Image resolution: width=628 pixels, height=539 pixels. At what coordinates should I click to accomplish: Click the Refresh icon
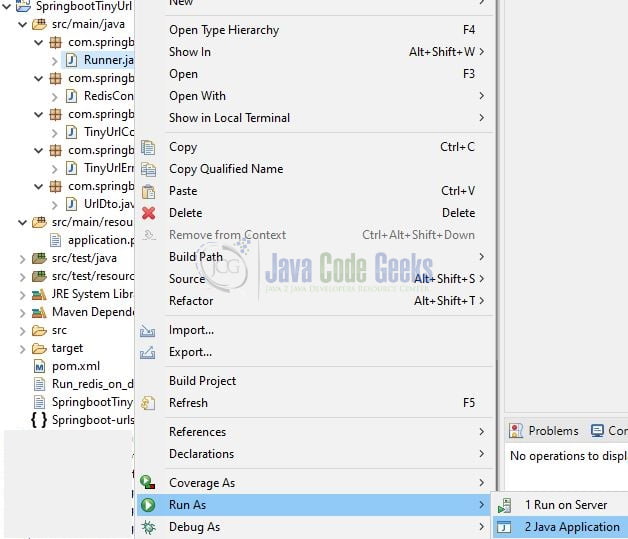pyautogui.click(x=148, y=403)
